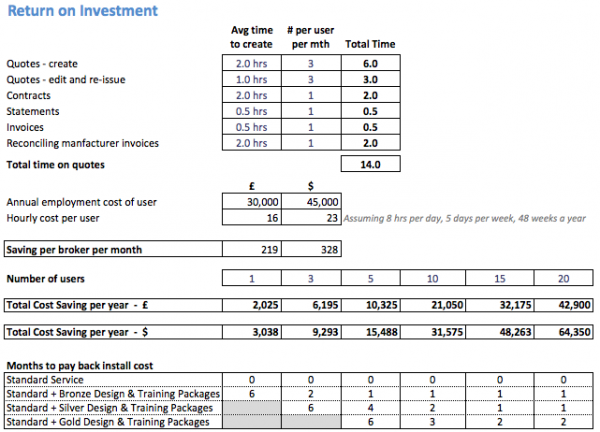
Task: Click the Total time on quotes value 14.0
Action: (x=368, y=164)
